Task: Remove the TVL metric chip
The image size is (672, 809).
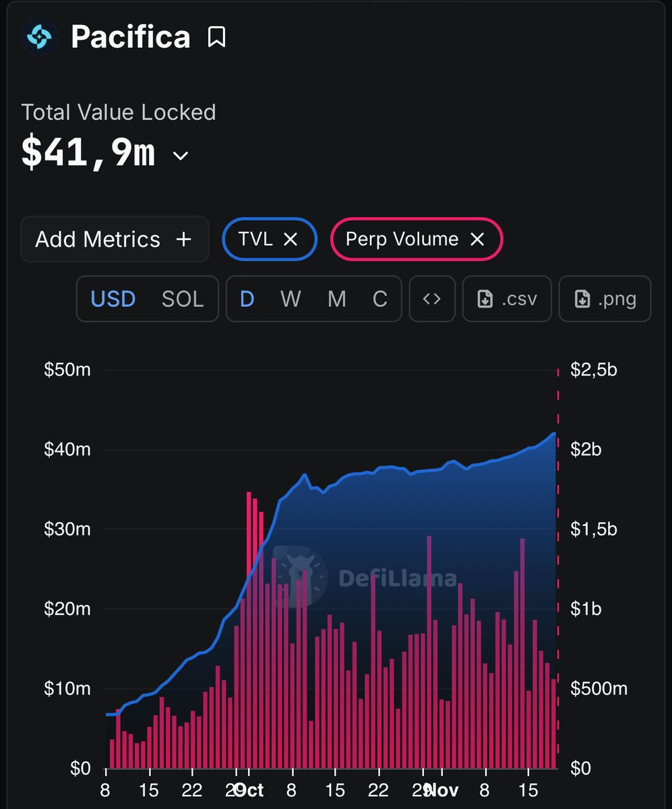Action: click(291, 239)
